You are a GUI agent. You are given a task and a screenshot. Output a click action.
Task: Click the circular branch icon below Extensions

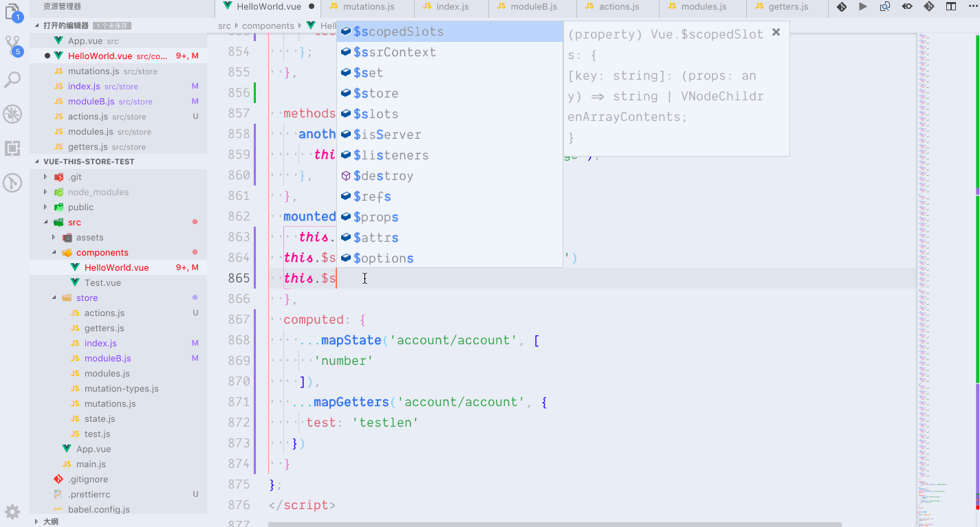[x=13, y=183]
